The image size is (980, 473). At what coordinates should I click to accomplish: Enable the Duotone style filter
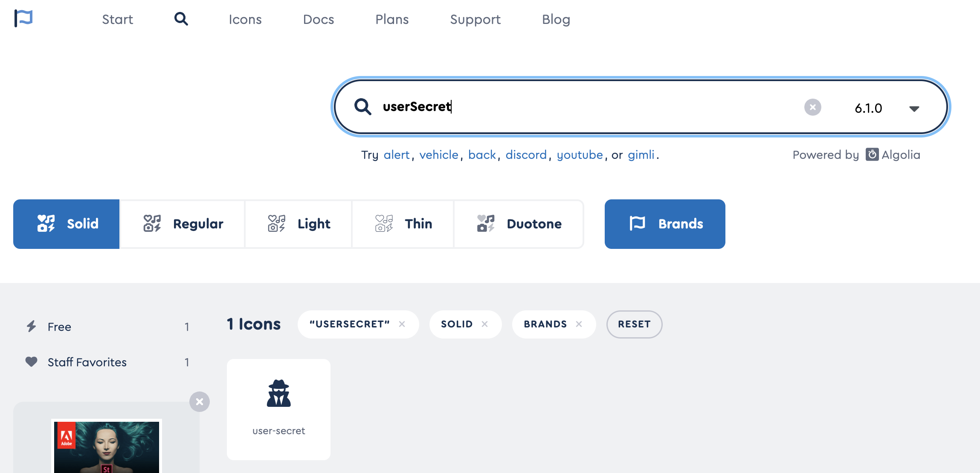pos(519,224)
